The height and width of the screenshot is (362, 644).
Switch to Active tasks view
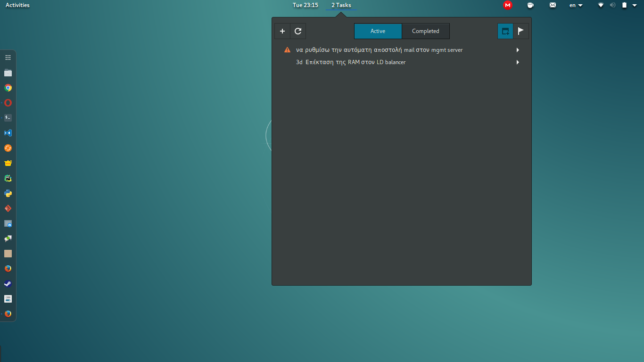(x=378, y=31)
